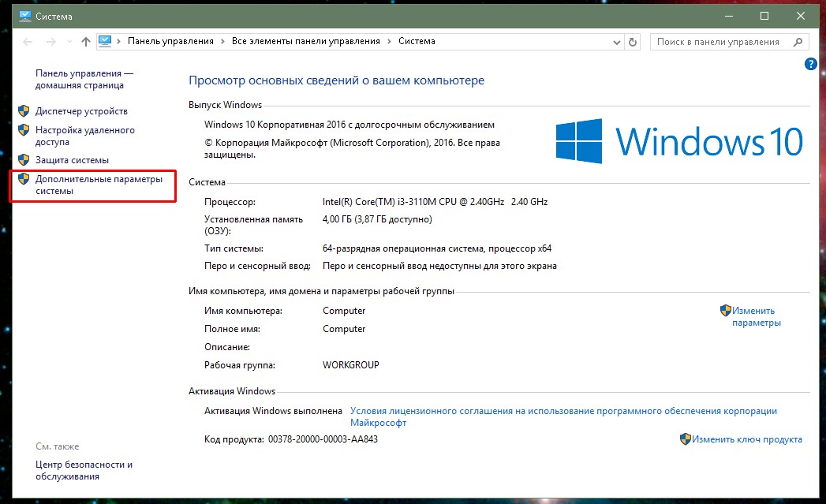Click the 64-разрядная операционная система text

pyautogui.click(x=437, y=248)
